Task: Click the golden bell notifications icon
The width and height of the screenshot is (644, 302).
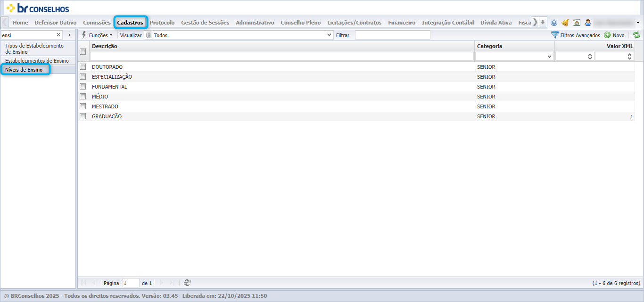Action: click(565, 23)
